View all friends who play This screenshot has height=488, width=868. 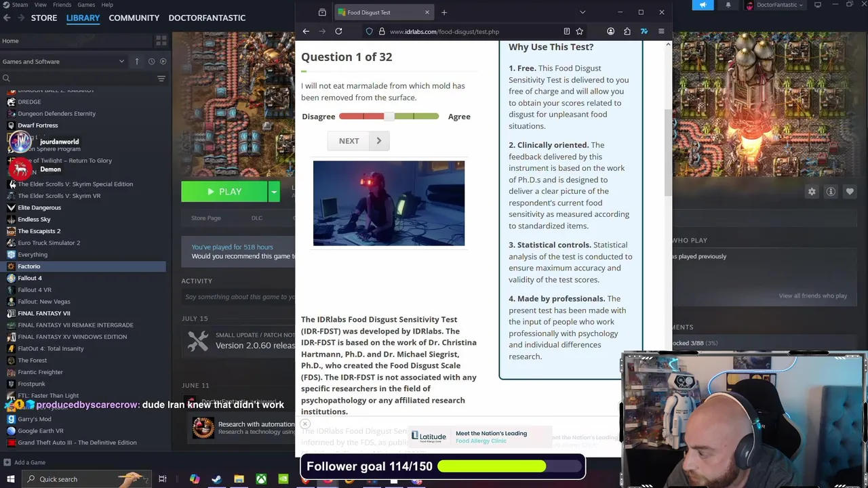pos(812,296)
